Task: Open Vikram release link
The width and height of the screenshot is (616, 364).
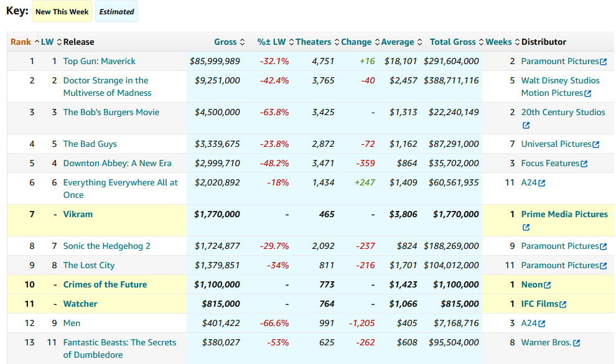Action: 78,215
